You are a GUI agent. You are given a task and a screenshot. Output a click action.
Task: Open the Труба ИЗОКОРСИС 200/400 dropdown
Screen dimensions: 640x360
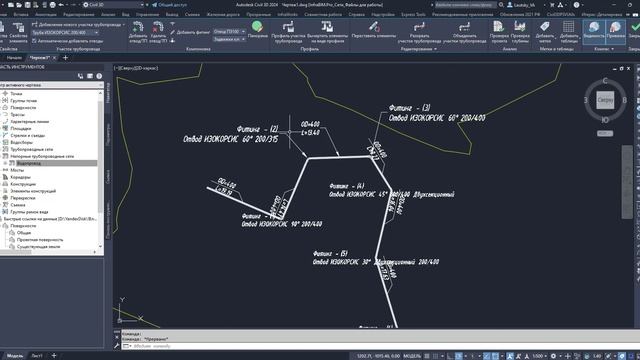65,33
